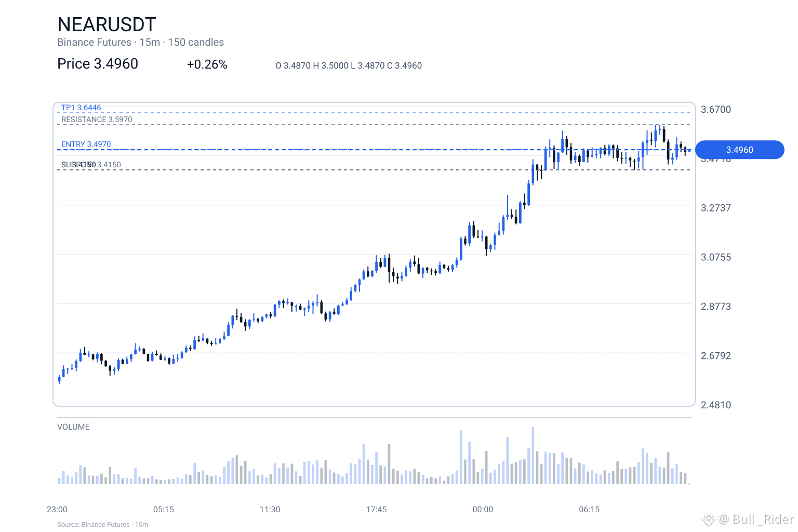Click the NEARUSDT symbol title
The width and height of the screenshot is (798, 532).
pos(107,24)
